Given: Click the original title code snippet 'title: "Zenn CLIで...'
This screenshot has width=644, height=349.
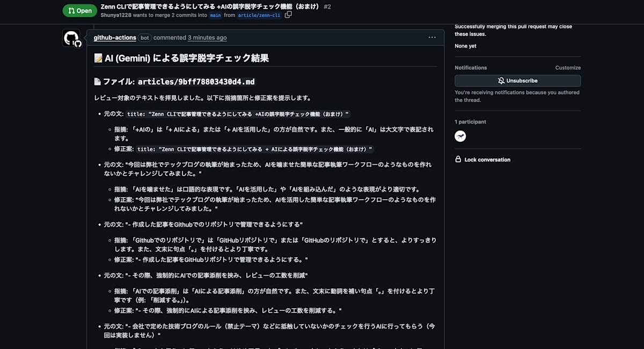Looking at the screenshot, I should click(x=238, y=114).
